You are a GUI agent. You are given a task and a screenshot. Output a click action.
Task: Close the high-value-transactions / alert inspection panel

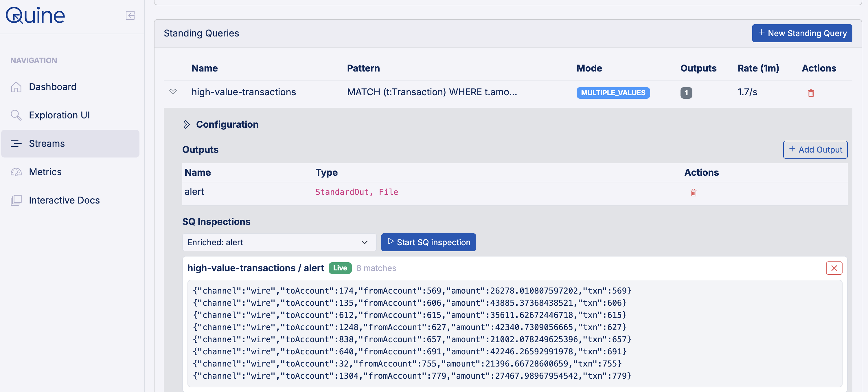(x=834, y=268)
